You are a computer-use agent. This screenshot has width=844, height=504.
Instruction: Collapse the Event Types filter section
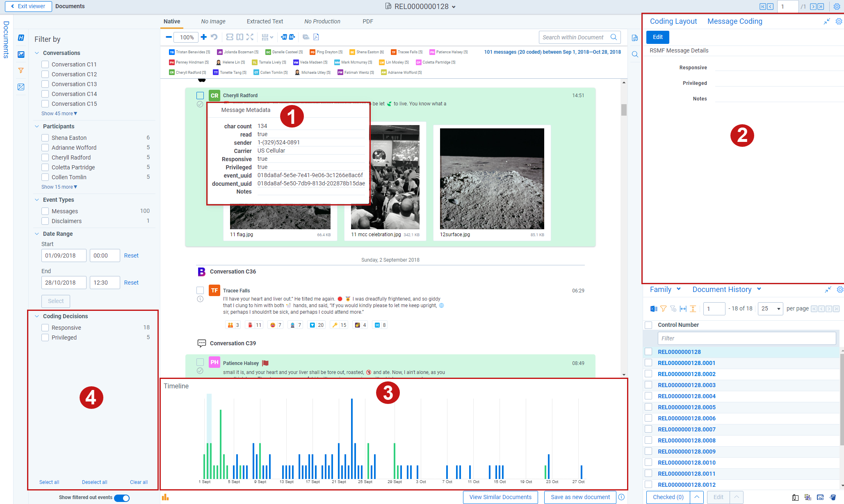[37, 200]
